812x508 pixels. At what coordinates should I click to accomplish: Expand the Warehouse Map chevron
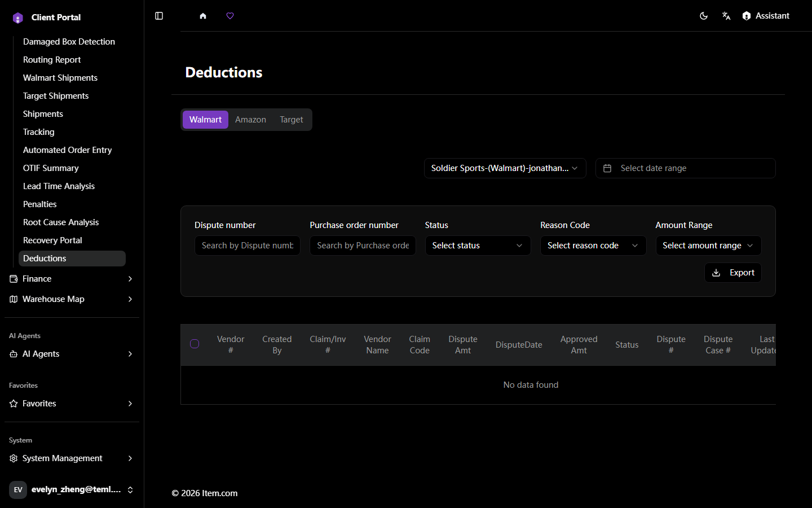(130, 299)
